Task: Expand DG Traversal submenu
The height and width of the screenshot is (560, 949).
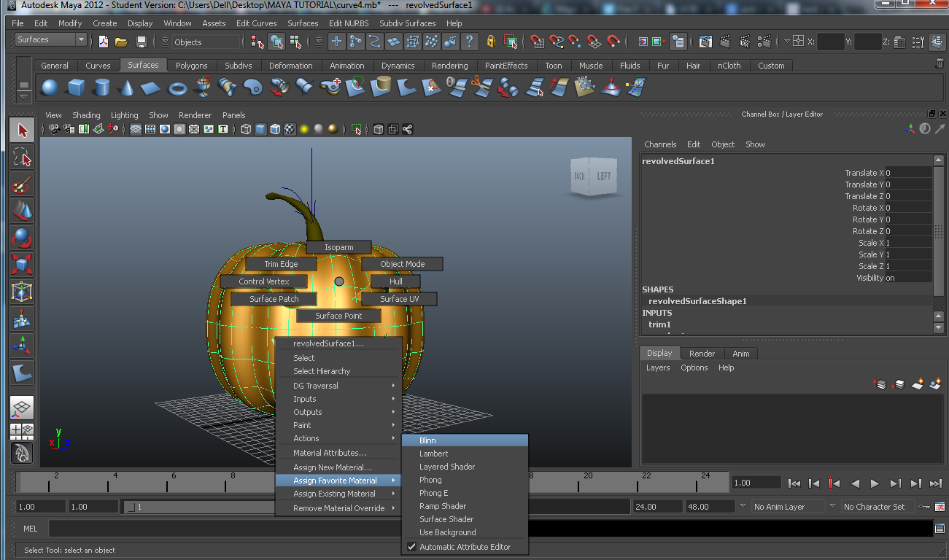Action: pyautogui.click(x=338, y=386)
